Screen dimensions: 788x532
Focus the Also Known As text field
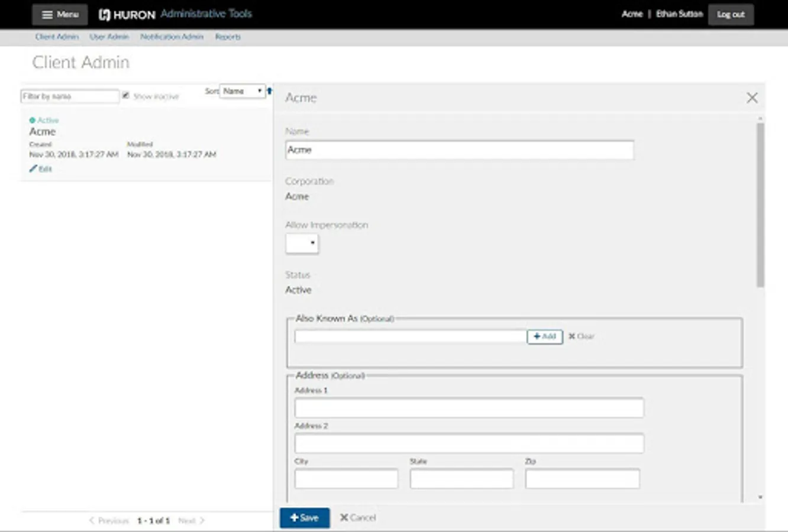411,336
